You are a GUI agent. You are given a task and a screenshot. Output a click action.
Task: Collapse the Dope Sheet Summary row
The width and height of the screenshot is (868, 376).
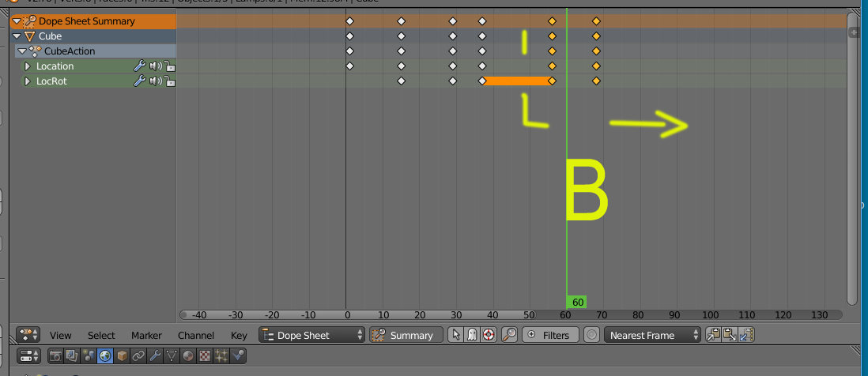[x=16, y=21]
